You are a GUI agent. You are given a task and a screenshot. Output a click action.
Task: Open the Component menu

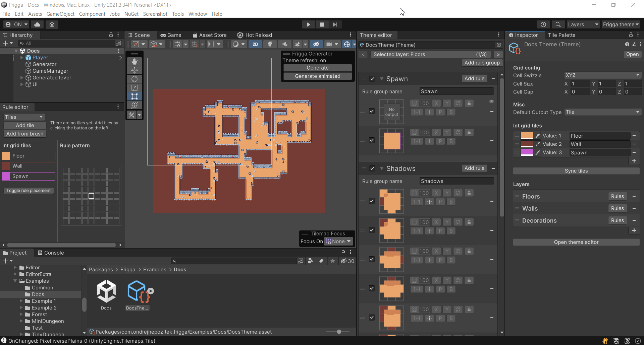point(92,14)
